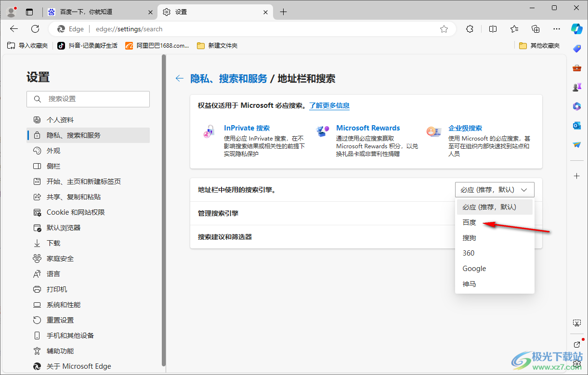This screenshot has height=375, width=588.
Task: Open a new tab with plus button
Action: click(x=283, y=12)
